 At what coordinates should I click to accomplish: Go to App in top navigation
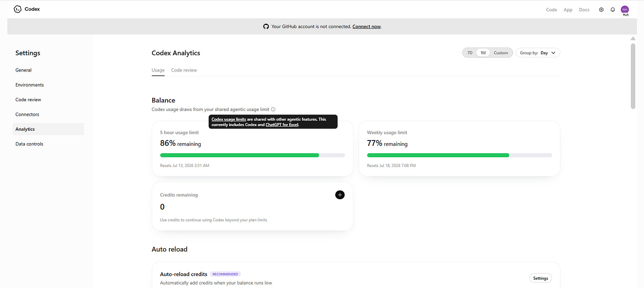tap(568, 10)
